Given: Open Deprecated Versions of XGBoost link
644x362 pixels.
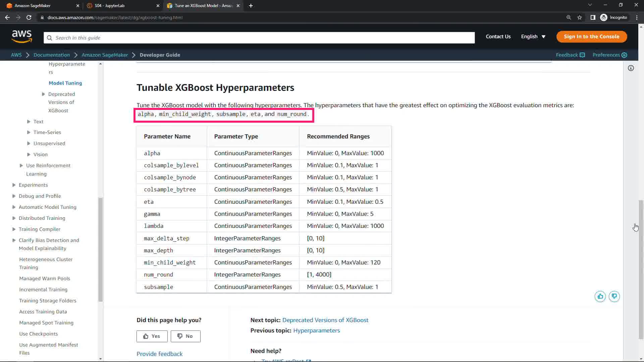Looking at the screenshot, I should [325, 320].
